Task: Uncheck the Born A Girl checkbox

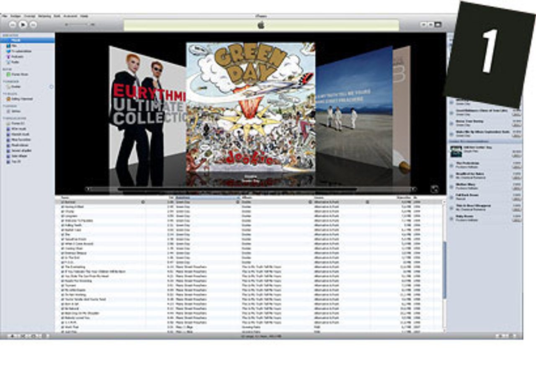Action: coord(63,304)
